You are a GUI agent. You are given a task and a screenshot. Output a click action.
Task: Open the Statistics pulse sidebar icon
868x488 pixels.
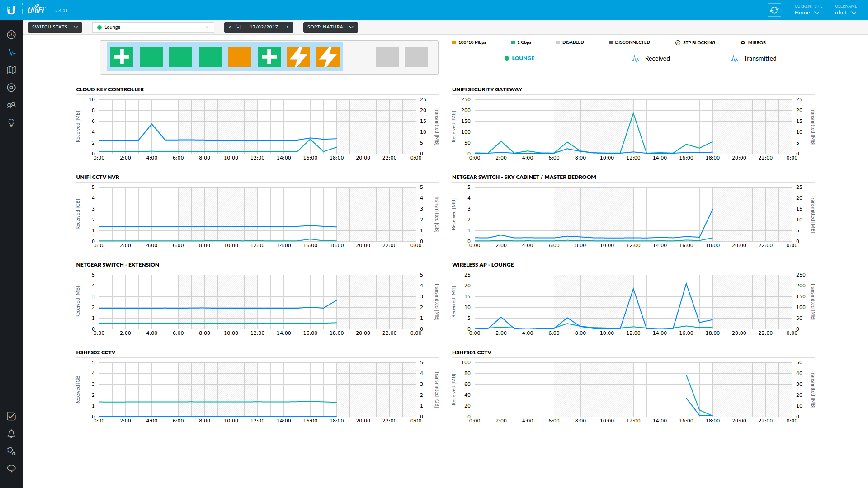(x=11, y=52)
